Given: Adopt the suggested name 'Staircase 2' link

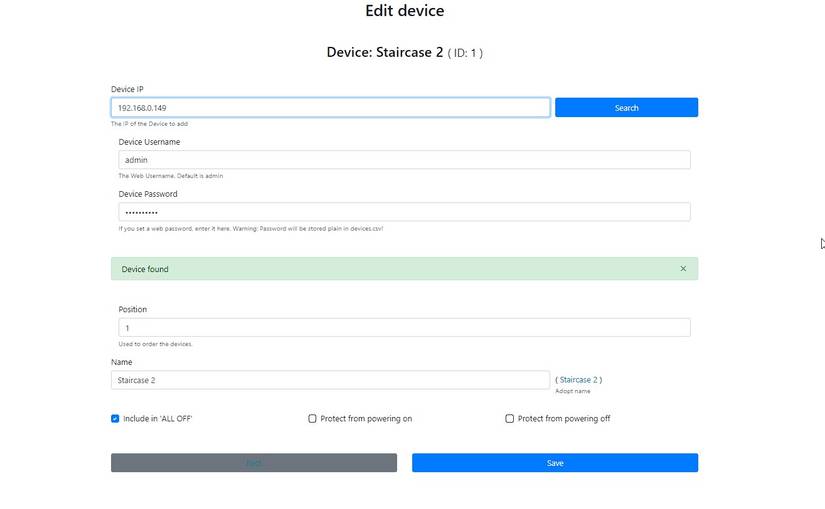Looking at the screenshot, I should pyautogui.click(x=578, y=380).
